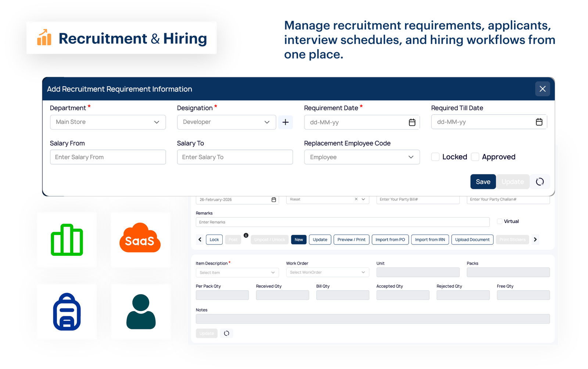Toggle the Virtual checkbox
The width and height of the screenshot is (588, 369).
499,221
